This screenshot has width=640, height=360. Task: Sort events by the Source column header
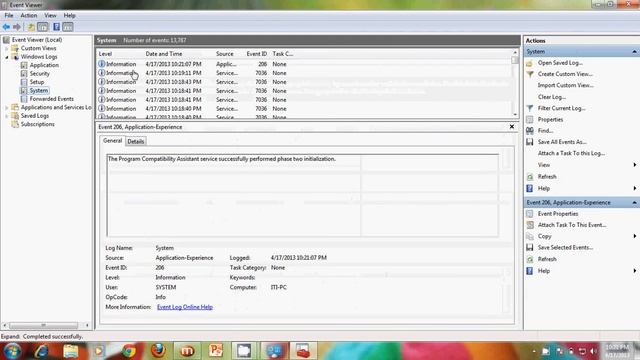pyautogui.click(x=224, y=54)
